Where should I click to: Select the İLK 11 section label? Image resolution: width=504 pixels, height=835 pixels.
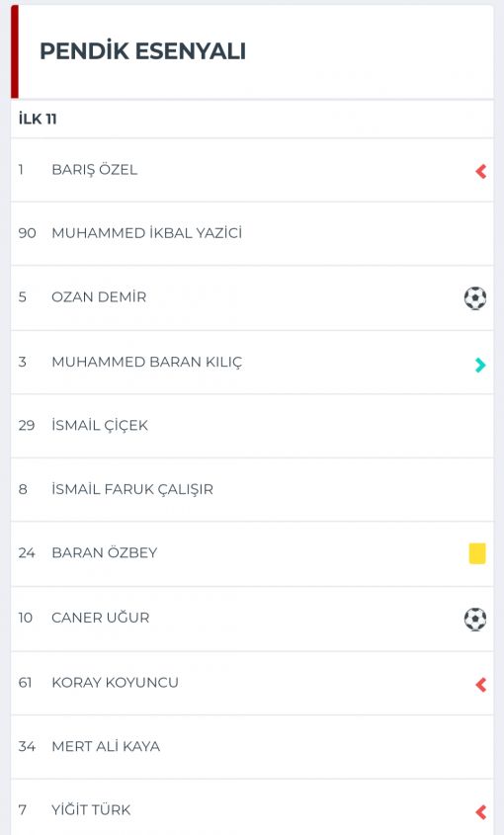click(38, 119)
